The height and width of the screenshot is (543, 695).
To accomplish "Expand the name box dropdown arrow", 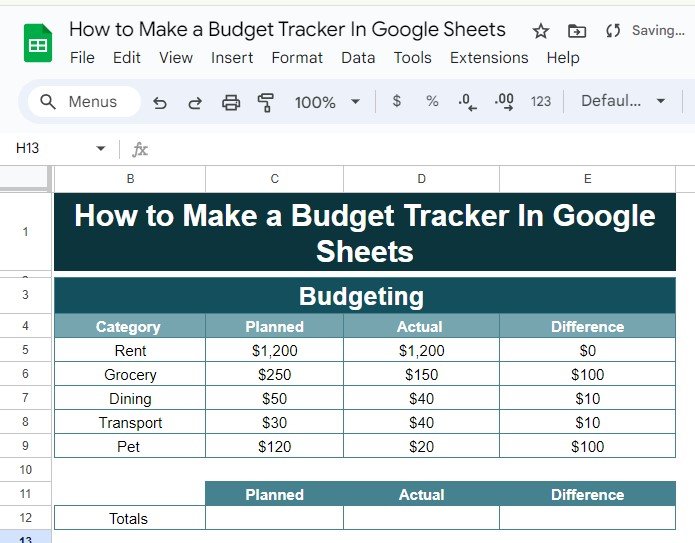I will [x=101, y=148].
